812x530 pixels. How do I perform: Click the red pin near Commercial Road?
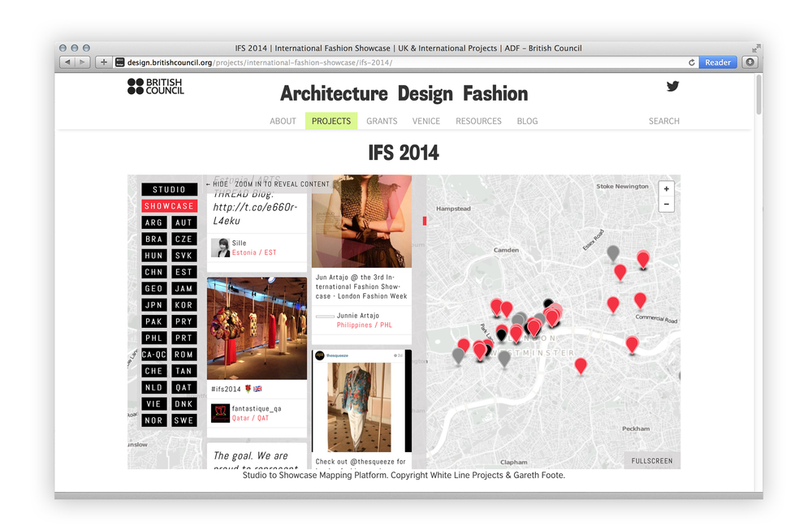click(x=640, y=300)
